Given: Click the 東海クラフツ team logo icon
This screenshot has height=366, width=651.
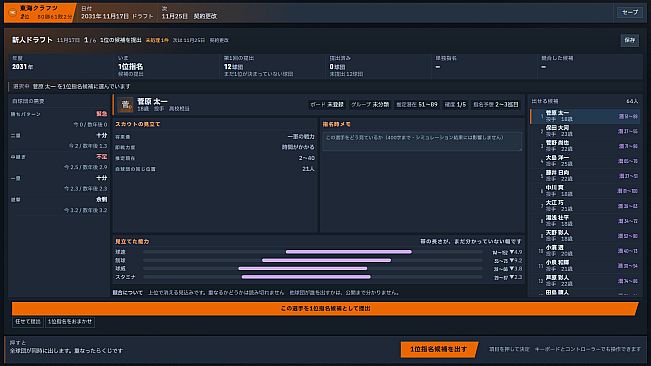Looking at the screenshot, I should pyautogui.click(x=13, y=12).
